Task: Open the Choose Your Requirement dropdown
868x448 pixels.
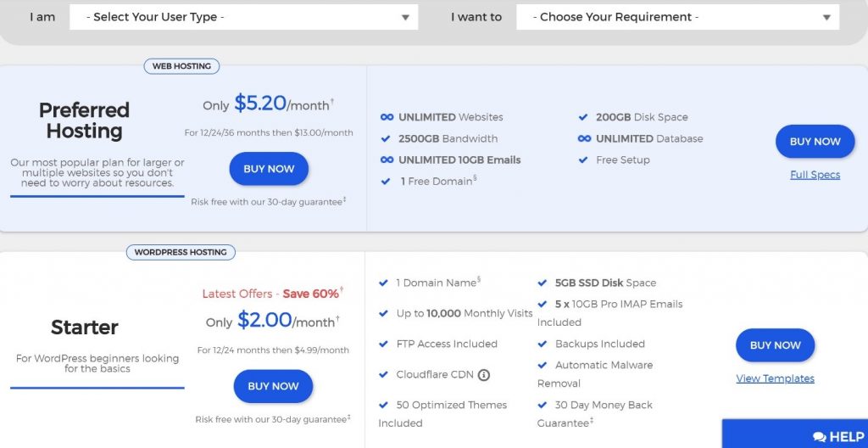Action: coord(677,17)
